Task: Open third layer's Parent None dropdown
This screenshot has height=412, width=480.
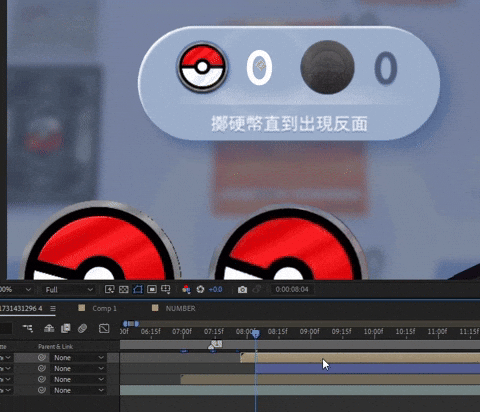Action: pyautogui.click(x=78, y=379)
